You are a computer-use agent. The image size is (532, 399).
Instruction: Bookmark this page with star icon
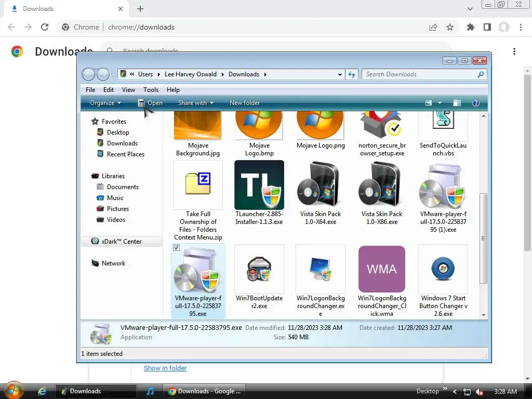(x=450, y=27)
